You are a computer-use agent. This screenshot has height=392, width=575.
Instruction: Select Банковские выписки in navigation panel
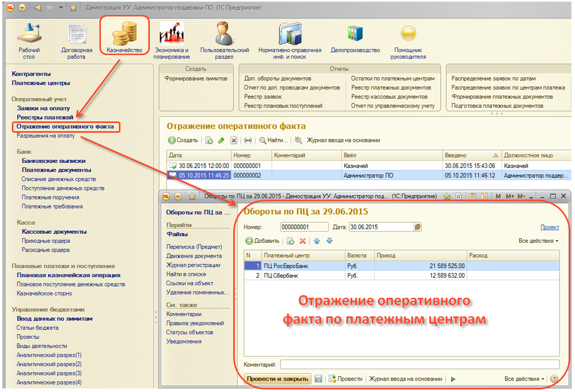point(54,161)
